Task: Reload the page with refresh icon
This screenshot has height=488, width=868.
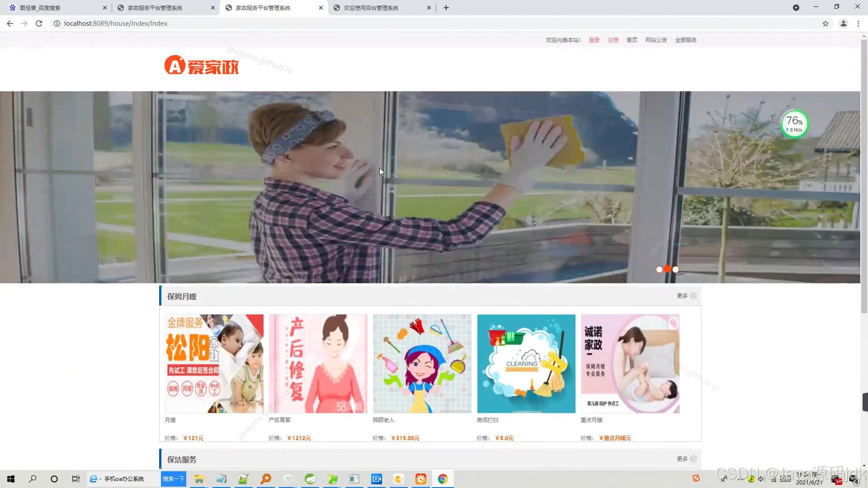Action: click(38, 23)
